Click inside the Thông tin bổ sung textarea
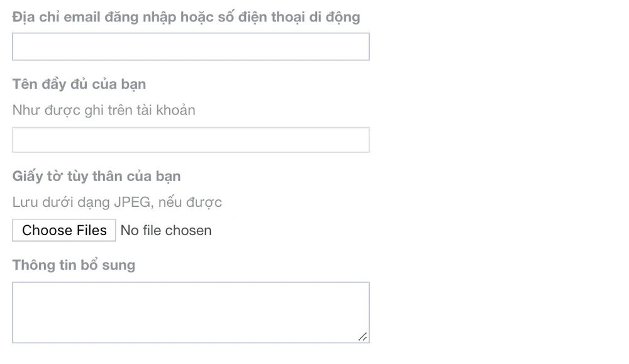 point(191,312)
